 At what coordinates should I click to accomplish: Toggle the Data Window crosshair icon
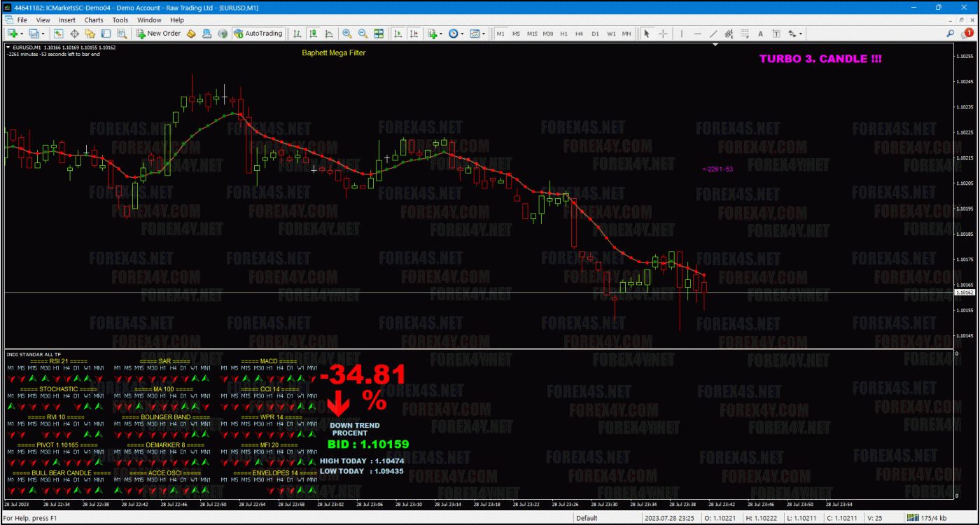[x=74, y=34]
